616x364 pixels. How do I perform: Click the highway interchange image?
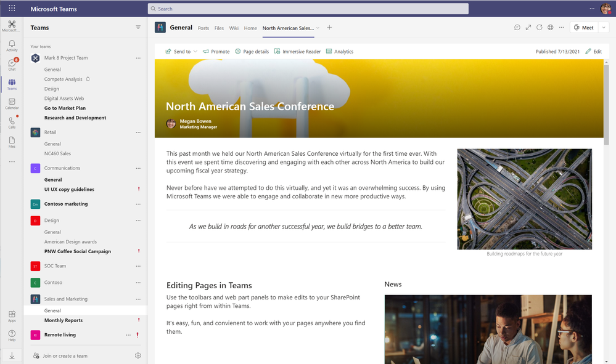[x=525, y=199]
